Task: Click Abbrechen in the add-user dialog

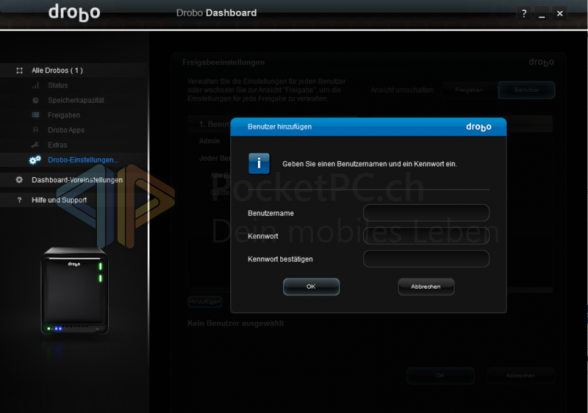Action: click(x=426, y=287)
